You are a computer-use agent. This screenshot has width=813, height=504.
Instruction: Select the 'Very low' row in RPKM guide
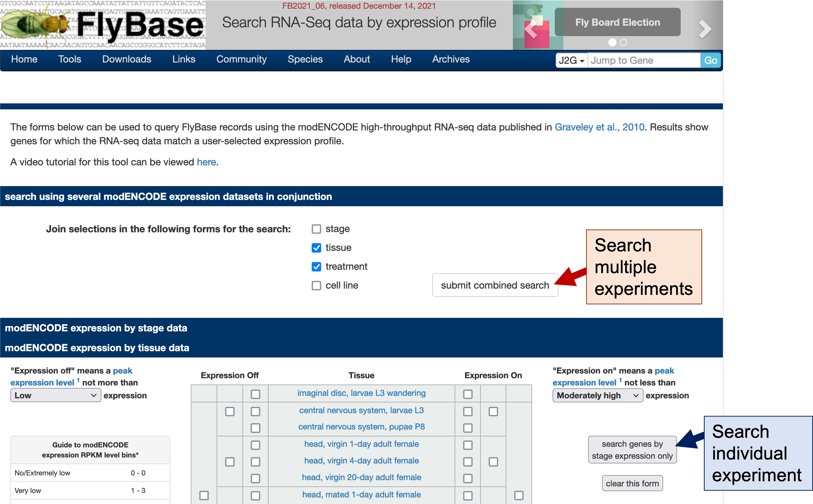pyautogui.click(x=90, y=491)
